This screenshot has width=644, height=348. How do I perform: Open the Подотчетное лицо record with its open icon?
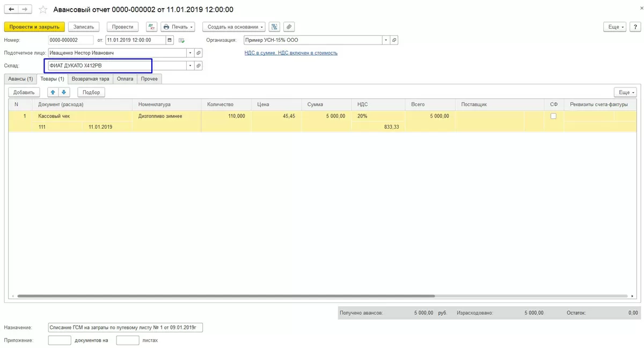198,53
